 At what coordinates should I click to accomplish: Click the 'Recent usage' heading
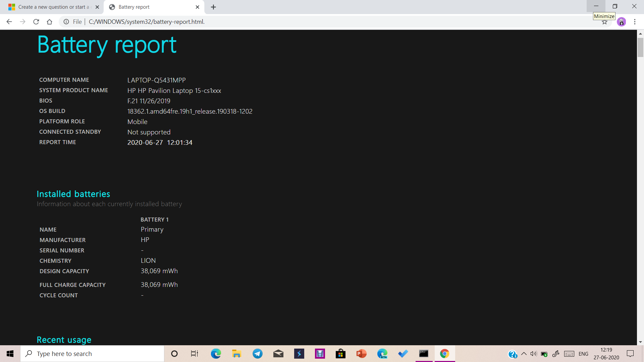pyautogui.click(x=64, y=340)
